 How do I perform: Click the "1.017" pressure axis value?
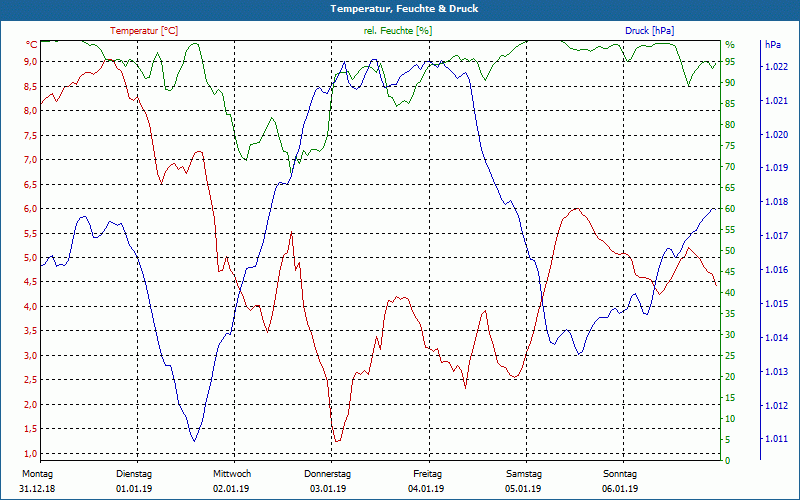[775, 236]
